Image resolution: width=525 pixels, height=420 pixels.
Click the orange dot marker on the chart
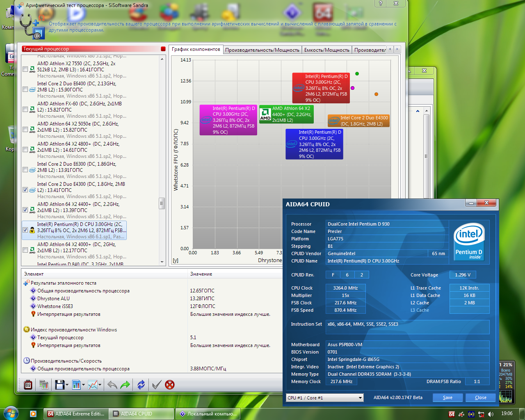click(x=376, y=94)
